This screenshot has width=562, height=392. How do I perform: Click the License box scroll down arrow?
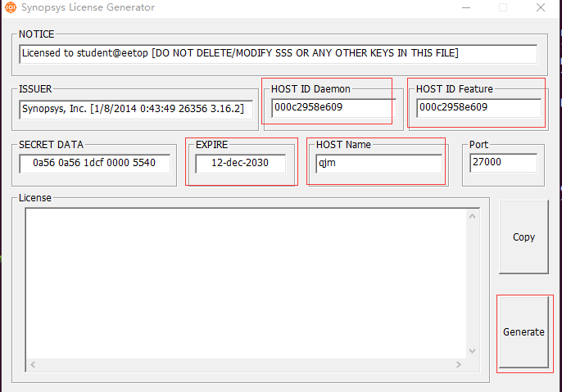pyautogui.click(x=473, y=351)
